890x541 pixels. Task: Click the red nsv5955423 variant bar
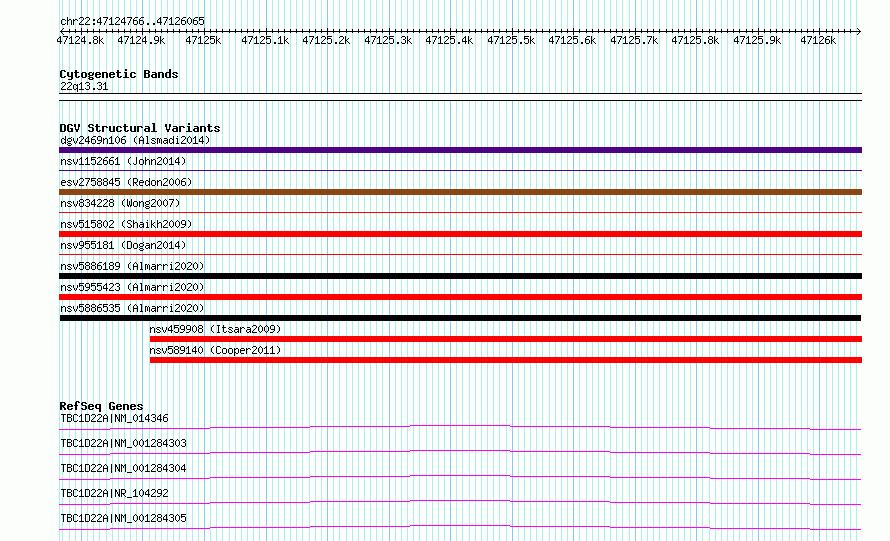pyautogui.click(x=460, y=297)
